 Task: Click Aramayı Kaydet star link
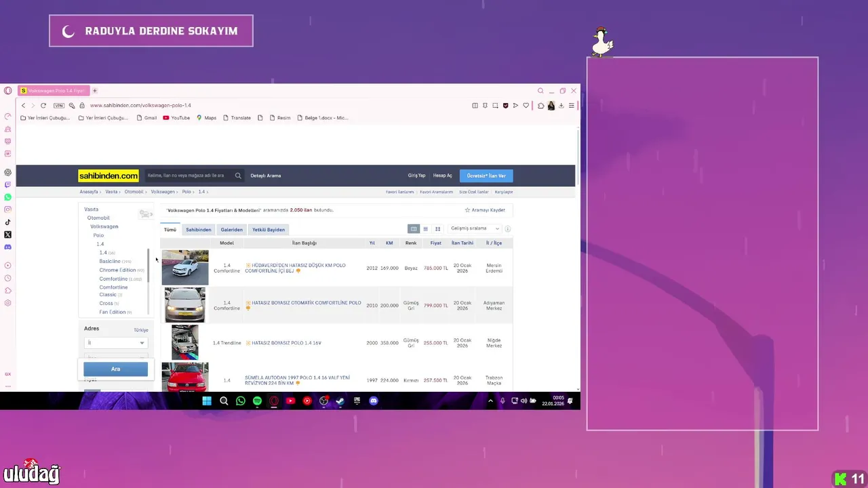click(485, 210)
